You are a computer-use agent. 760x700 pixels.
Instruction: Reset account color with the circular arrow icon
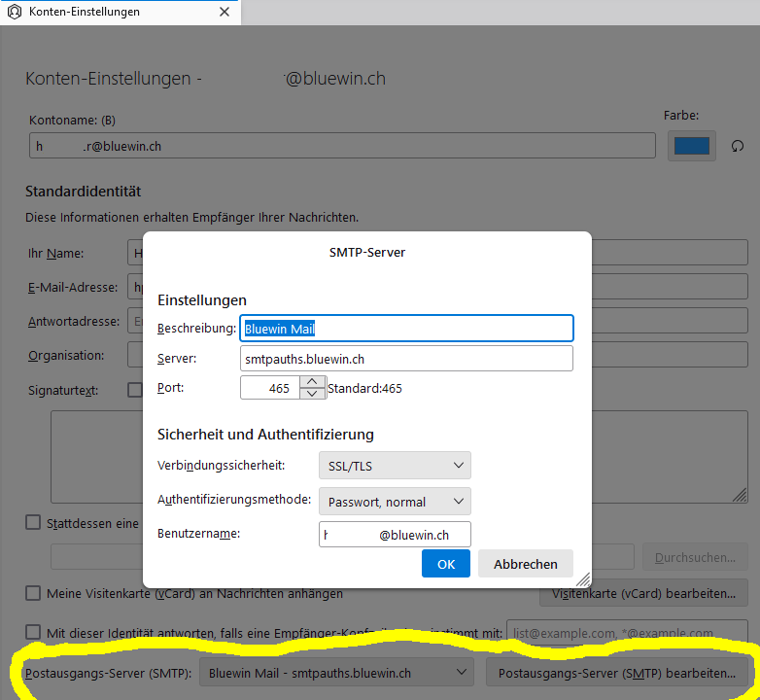click(x=737, y=146)
